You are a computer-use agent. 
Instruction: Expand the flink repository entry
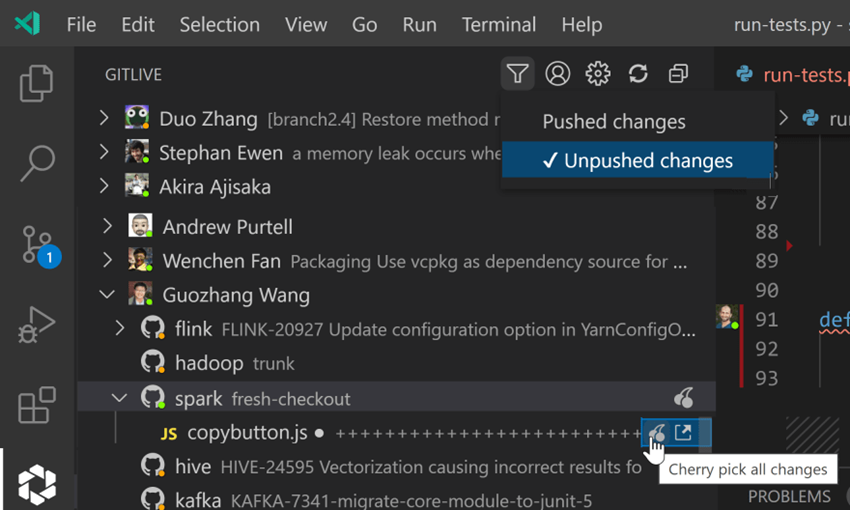[121, 328]
